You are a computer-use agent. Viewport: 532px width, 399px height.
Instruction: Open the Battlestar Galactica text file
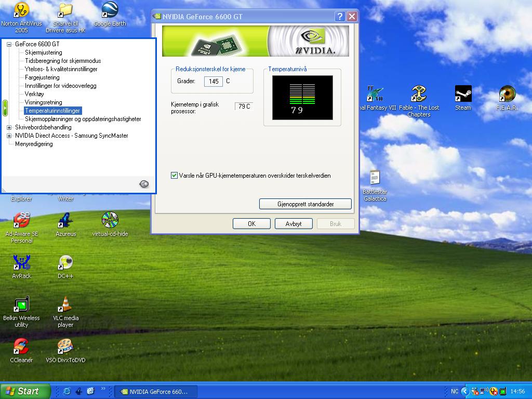(x=375, y=185)
